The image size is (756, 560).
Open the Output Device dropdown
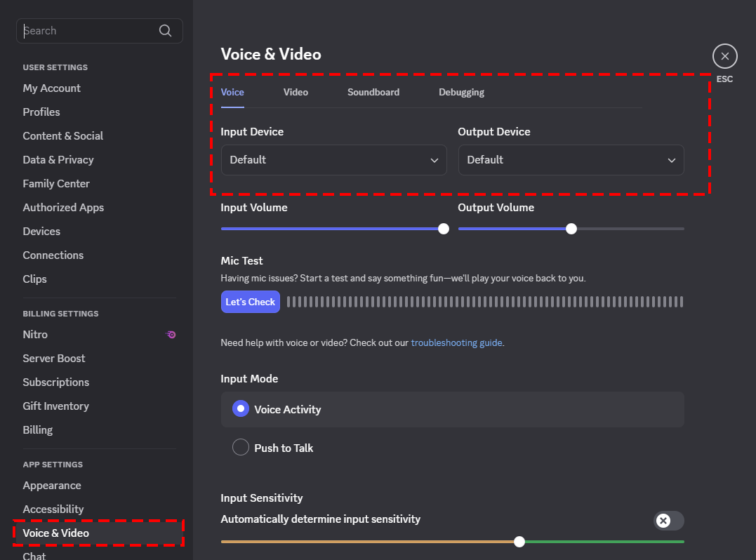[571, 160]
